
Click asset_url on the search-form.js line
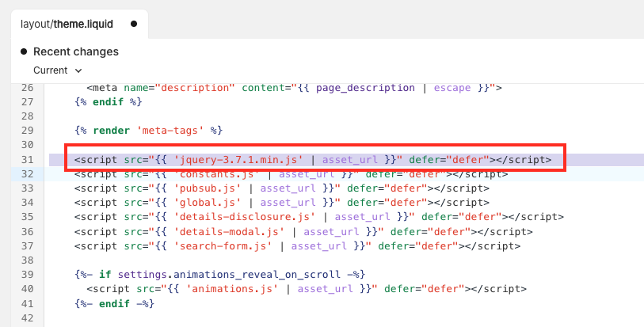click(319, 246)
